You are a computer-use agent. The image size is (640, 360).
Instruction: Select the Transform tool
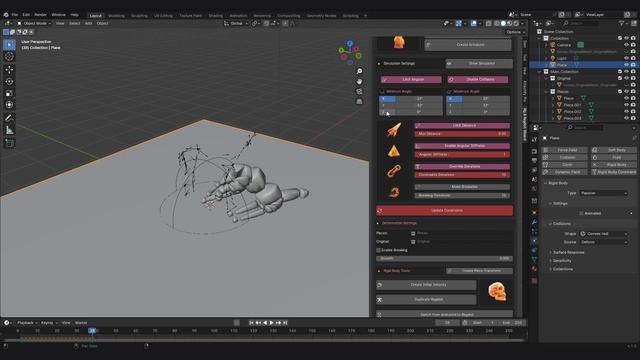click(x=9, y=105)
